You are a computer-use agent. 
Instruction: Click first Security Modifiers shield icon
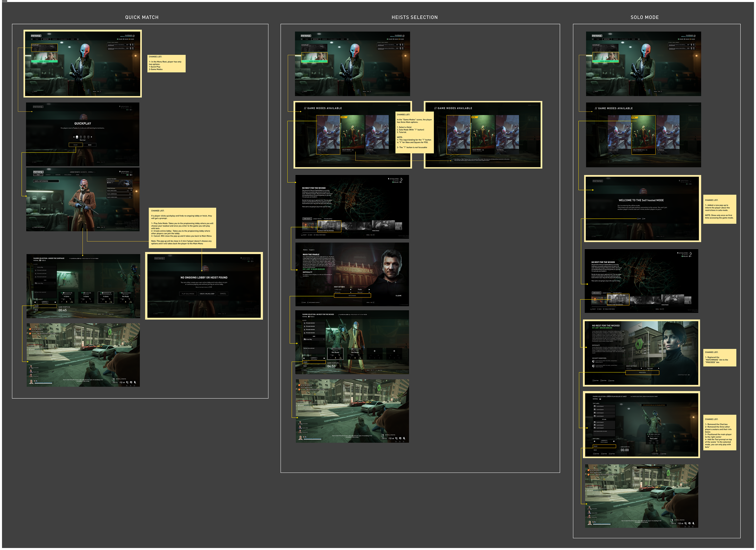[593, 361]
